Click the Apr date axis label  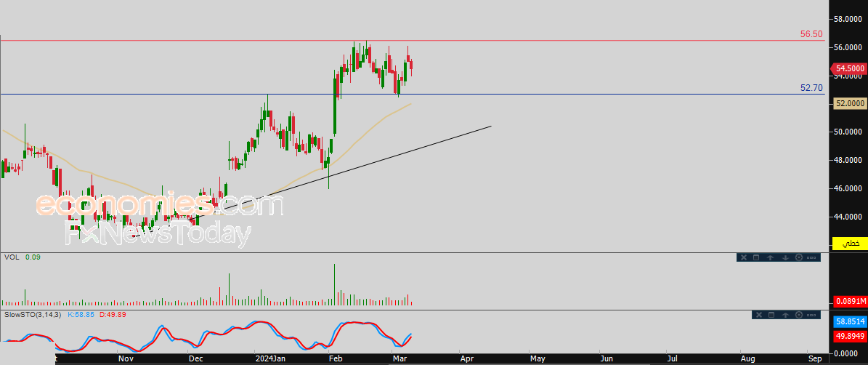tap(466, 359)
